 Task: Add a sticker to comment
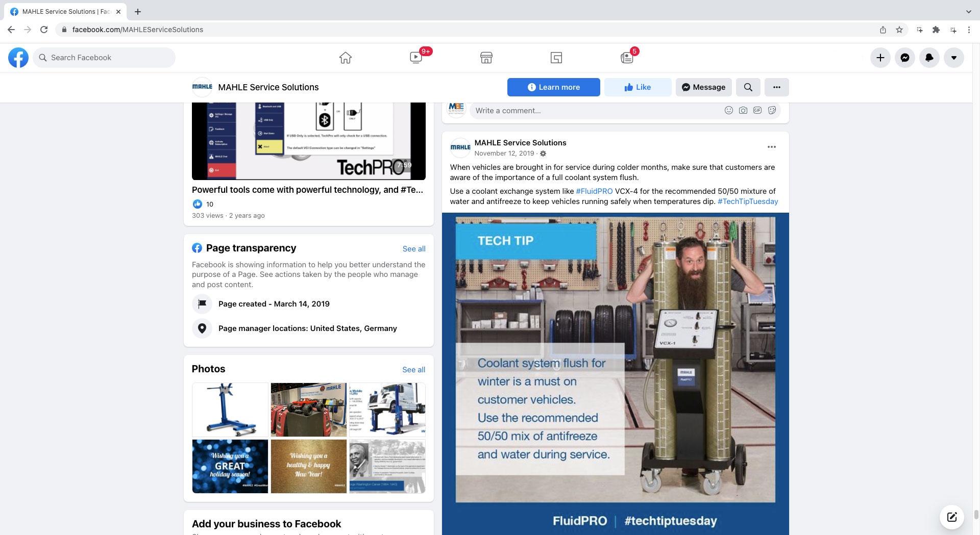[x=772, y=110]
